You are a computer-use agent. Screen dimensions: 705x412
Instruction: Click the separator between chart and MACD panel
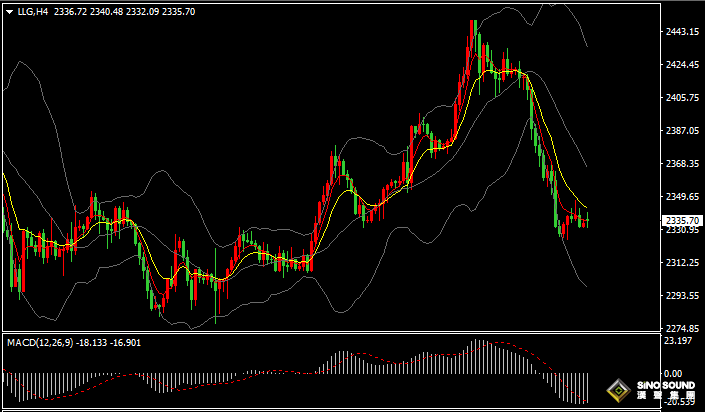tap(330, 333)
